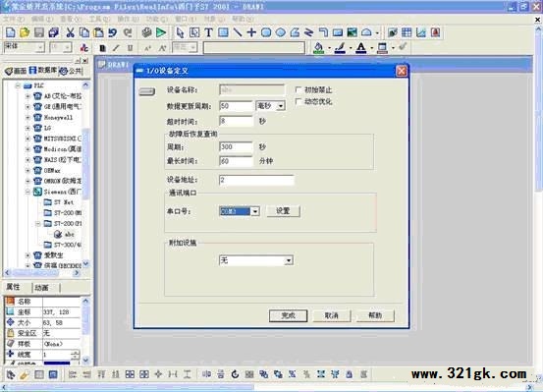This screenshot has height=392, width=543.
Task: Enable the 动态优化 checkbox
Action: click(x=299, y=101)
